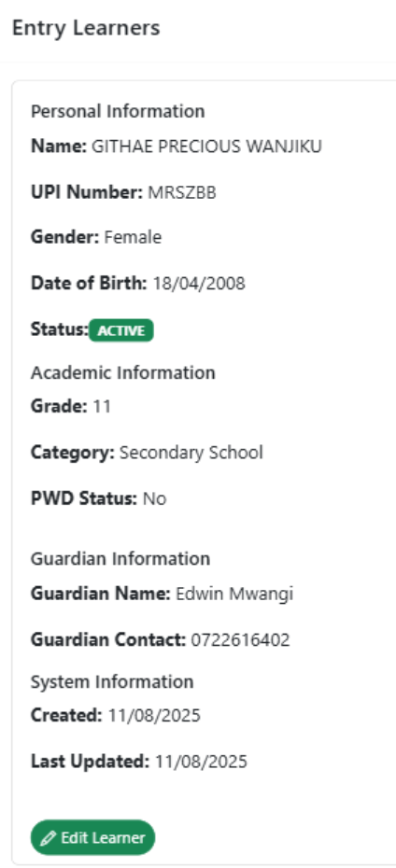Click the pencil icon on Edit Learner

(49, 837)
